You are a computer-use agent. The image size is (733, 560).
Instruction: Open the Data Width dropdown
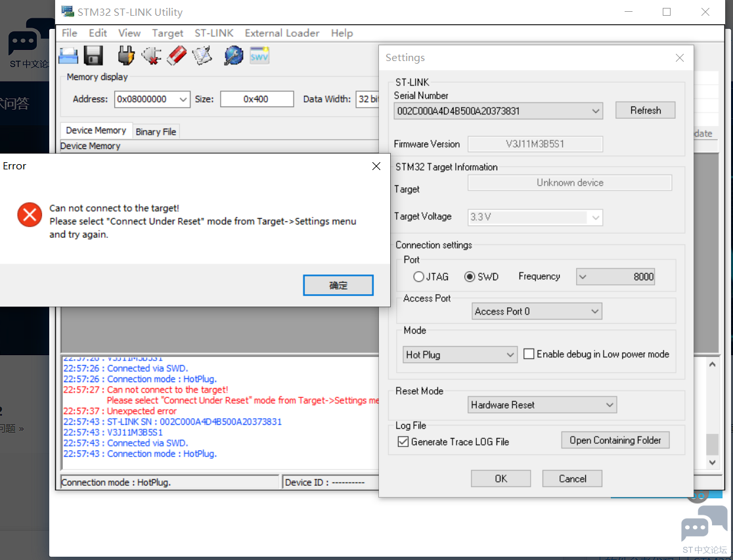pos(368,99)
